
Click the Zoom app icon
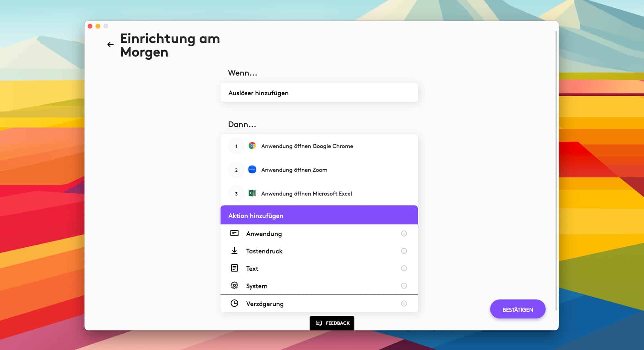252,169
